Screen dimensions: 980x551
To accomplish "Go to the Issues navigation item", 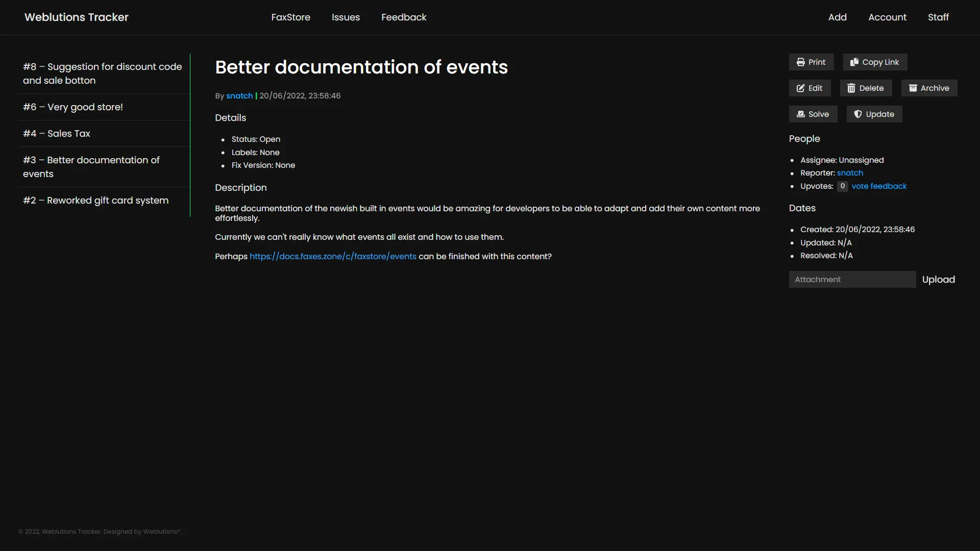I will point(346,17).
